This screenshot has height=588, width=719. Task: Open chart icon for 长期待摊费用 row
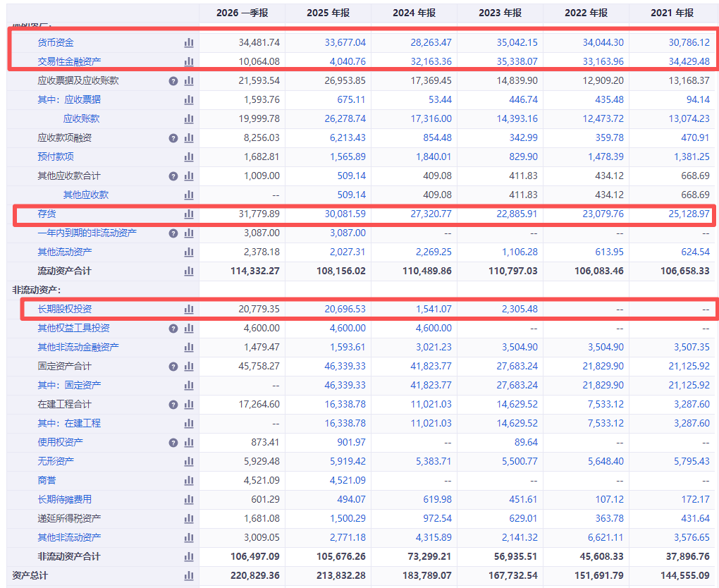[188, 499]
